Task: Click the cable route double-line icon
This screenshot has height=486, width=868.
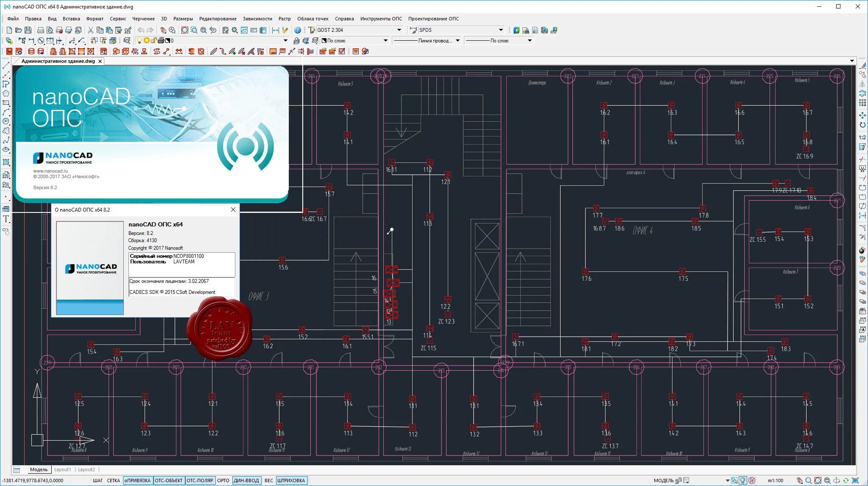Action: click(214, 51)
